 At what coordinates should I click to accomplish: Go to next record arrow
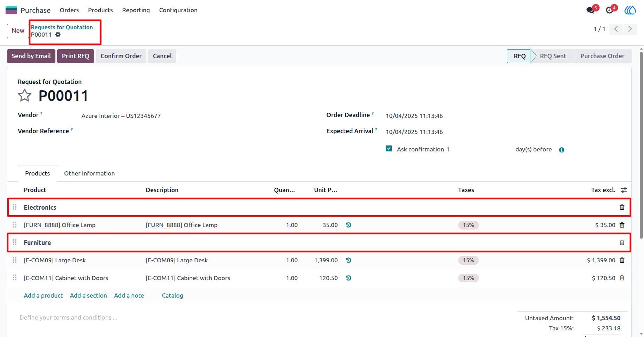pyautogui.click(x=630, y=29)
